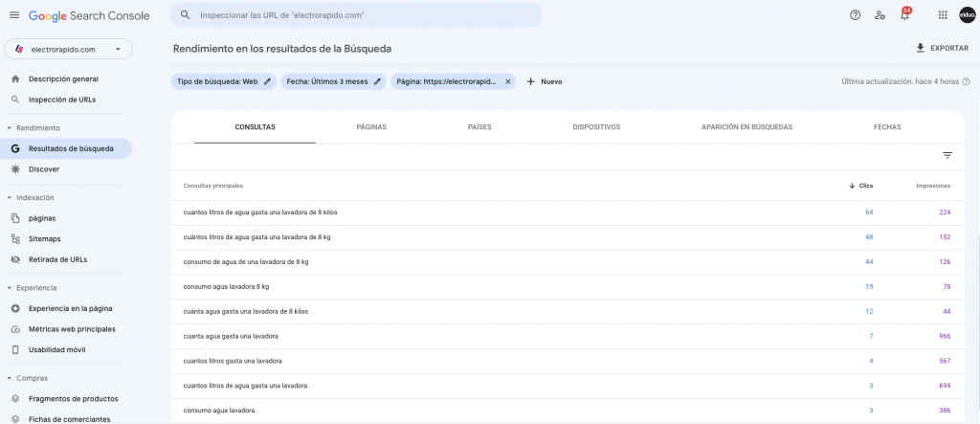The image size is (980, 424).
Task: Open the help question mark icon
Action: pos(855,15)
